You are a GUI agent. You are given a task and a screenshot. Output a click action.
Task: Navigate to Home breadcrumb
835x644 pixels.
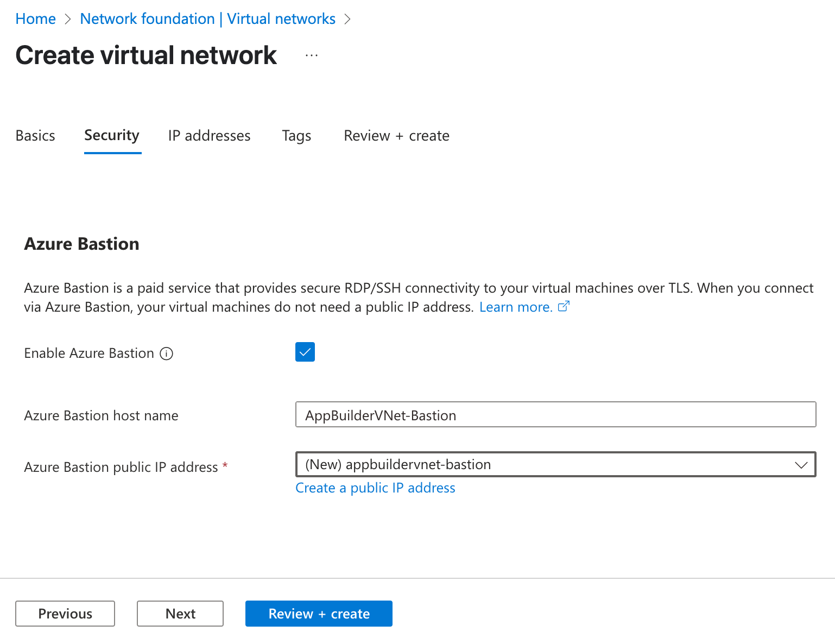(x=36, y=19)
